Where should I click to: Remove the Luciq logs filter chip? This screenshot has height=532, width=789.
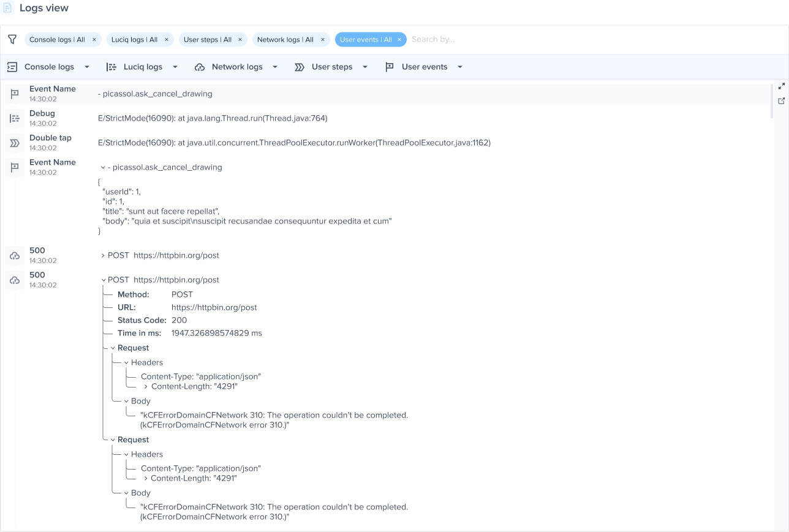tap(167, 40)
